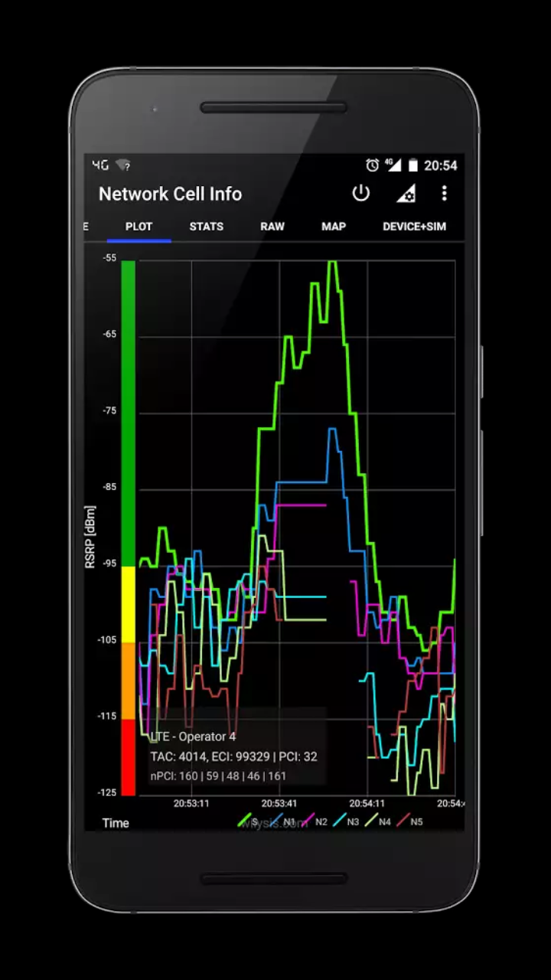Open the DEVICE+SIM tab
Viewport: 551px width, 980px height.
[414, 227]
